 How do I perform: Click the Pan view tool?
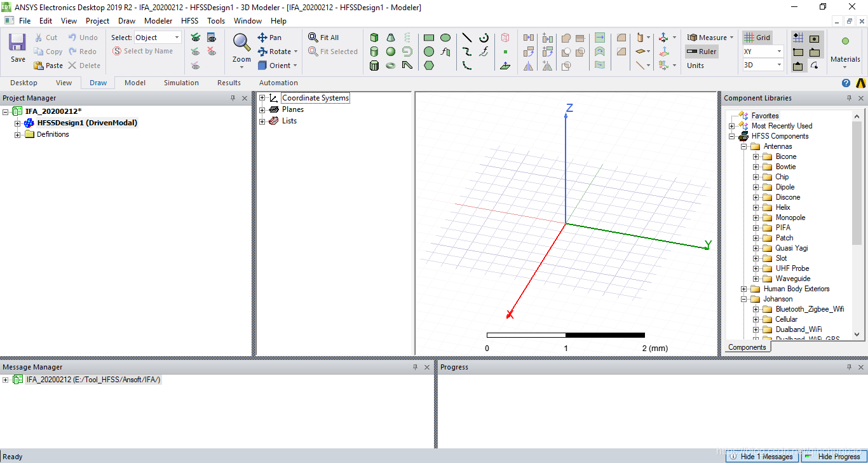pyautogui.click(x=269, y=38)
